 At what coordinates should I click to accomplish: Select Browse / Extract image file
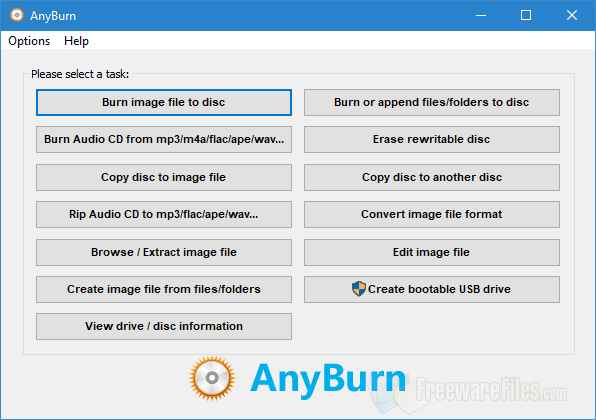point(164,252)
